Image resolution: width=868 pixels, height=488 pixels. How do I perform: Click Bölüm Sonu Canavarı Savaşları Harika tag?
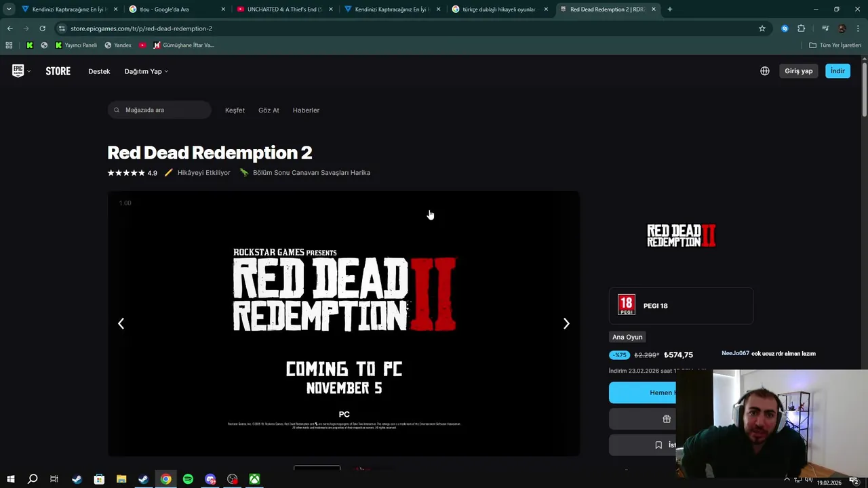305,173
